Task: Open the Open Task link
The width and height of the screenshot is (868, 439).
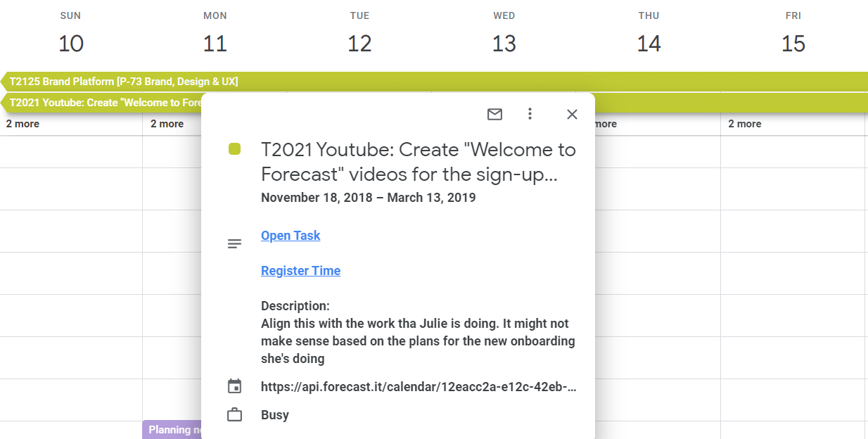Action: coord(291,236)
